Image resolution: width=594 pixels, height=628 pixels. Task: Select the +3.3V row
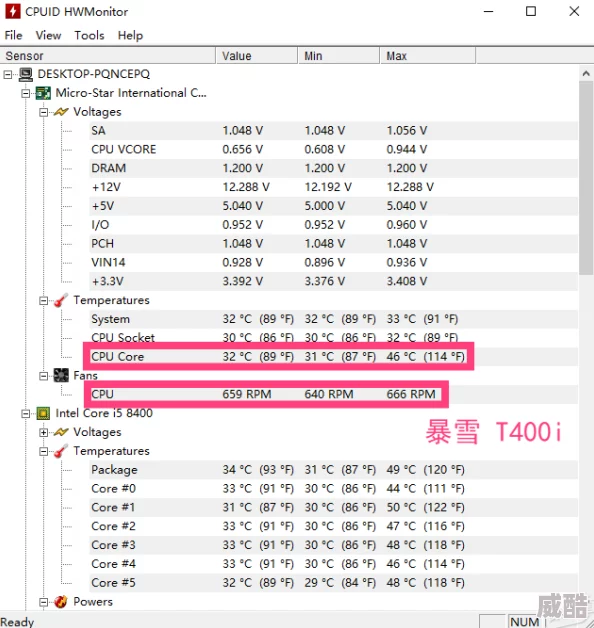333,281
